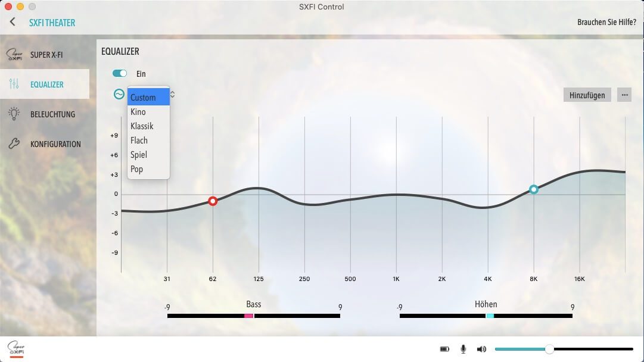Mute sound via the speaker icon
Viewport: 644px width, 362px height.
pos(481,349)
